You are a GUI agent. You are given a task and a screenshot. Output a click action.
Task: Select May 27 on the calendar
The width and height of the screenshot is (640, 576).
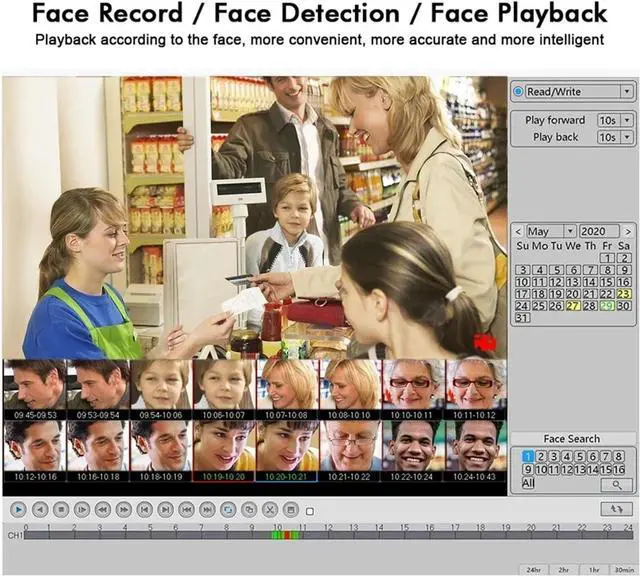point(573,306)
